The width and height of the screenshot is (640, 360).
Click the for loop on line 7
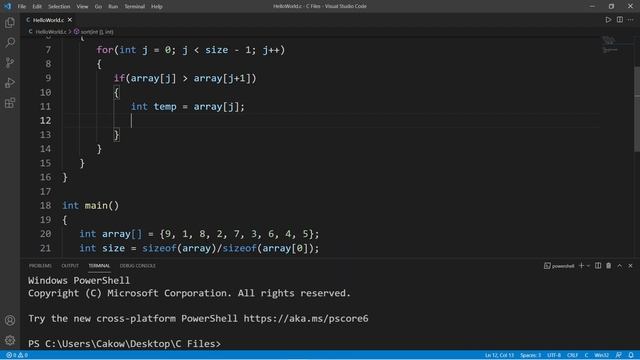(191, 50)
